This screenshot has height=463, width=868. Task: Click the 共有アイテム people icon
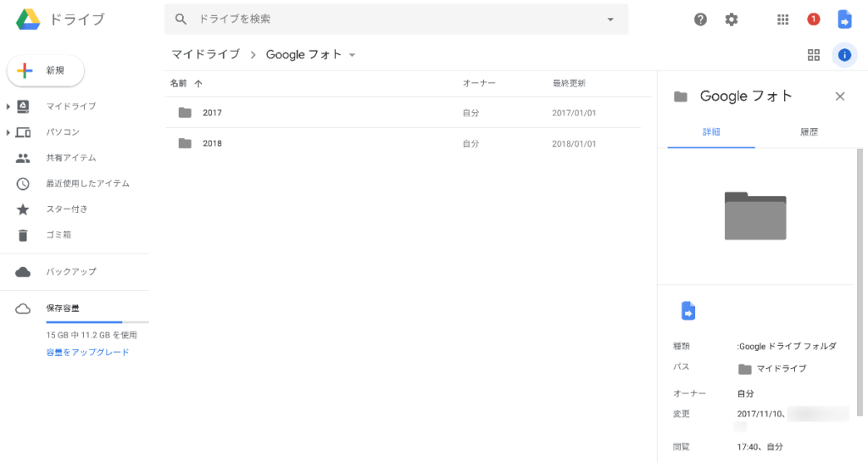point(23,159)
